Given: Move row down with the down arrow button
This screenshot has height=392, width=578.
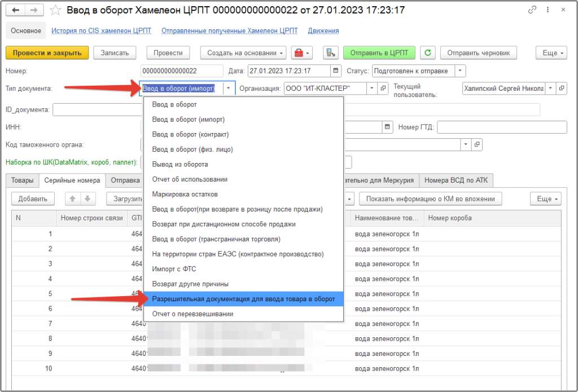Looking at the screenshot, I should [x=87, y=199].
